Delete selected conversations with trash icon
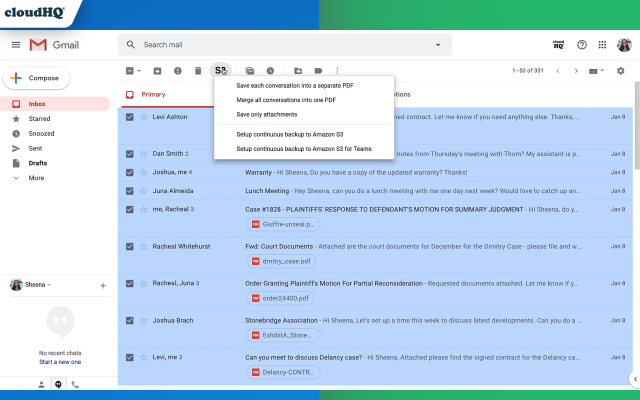Image resolution: width=640 pixels, height=400 pixels. (x=198, y=71)
